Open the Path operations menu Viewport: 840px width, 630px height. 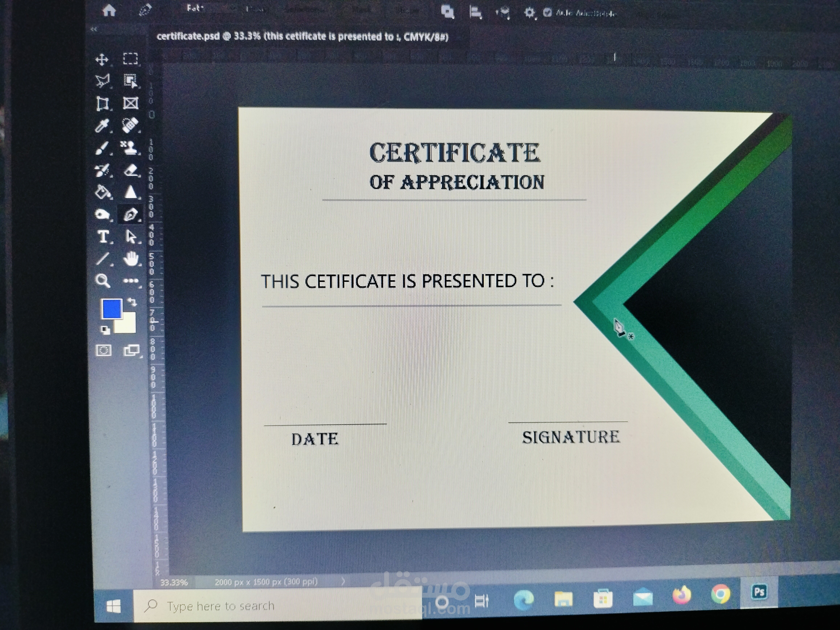click(x=448, y=12)
